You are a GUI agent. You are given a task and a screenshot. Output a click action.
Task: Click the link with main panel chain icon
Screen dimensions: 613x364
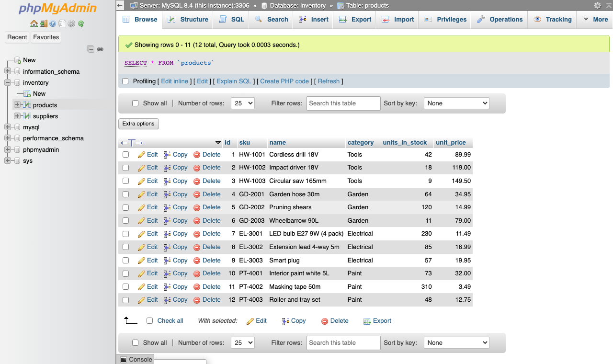100,49
